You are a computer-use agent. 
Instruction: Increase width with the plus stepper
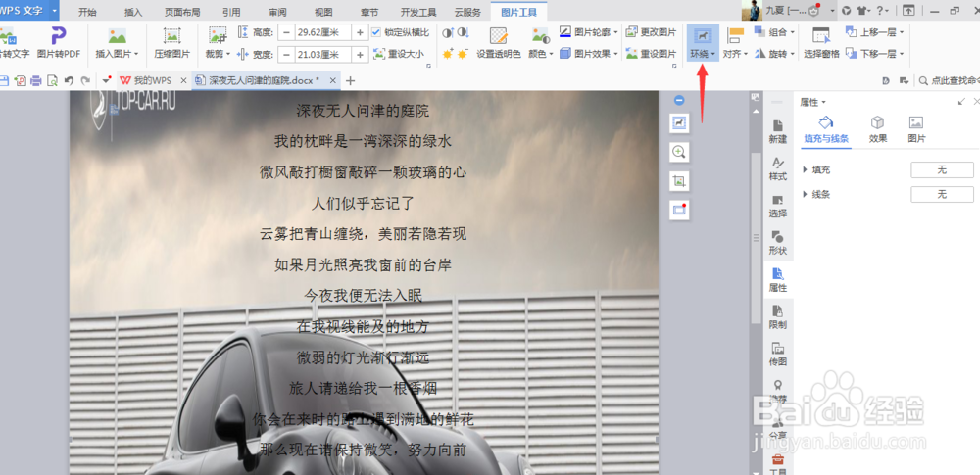click(x=360, y=55)
